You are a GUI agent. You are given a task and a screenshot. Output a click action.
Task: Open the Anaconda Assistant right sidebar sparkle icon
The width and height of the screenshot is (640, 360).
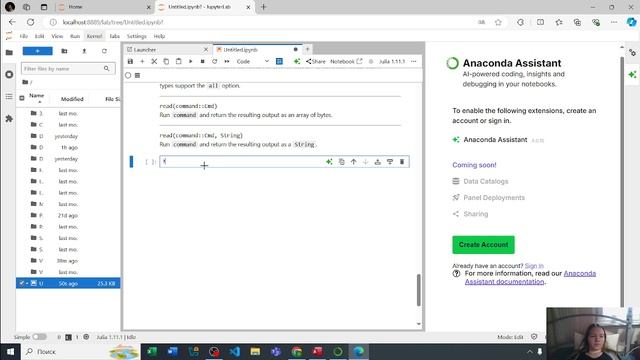pos(632,74)
